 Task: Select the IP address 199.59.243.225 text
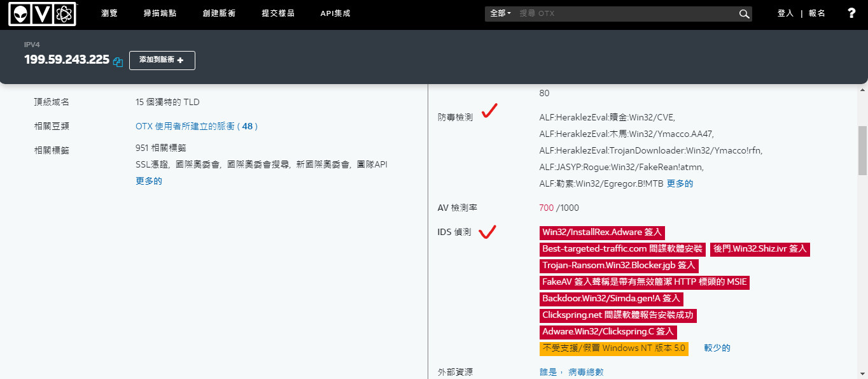click(67, 60)
